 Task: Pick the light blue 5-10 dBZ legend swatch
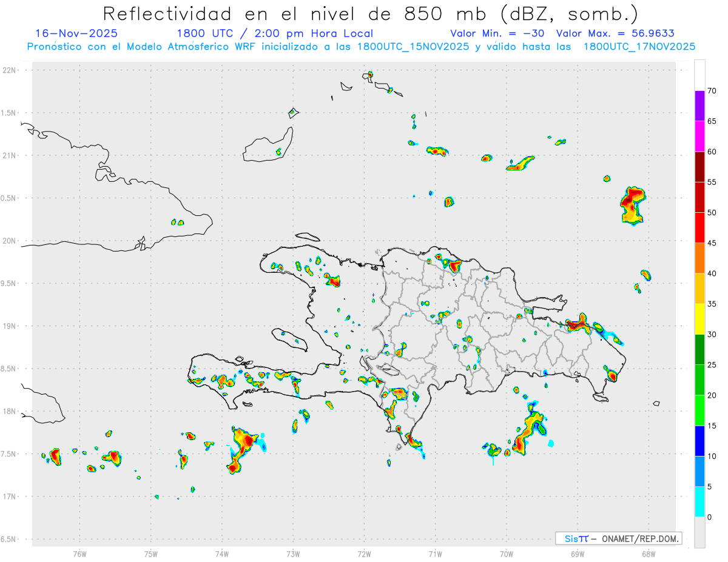(x=699, y=471)
